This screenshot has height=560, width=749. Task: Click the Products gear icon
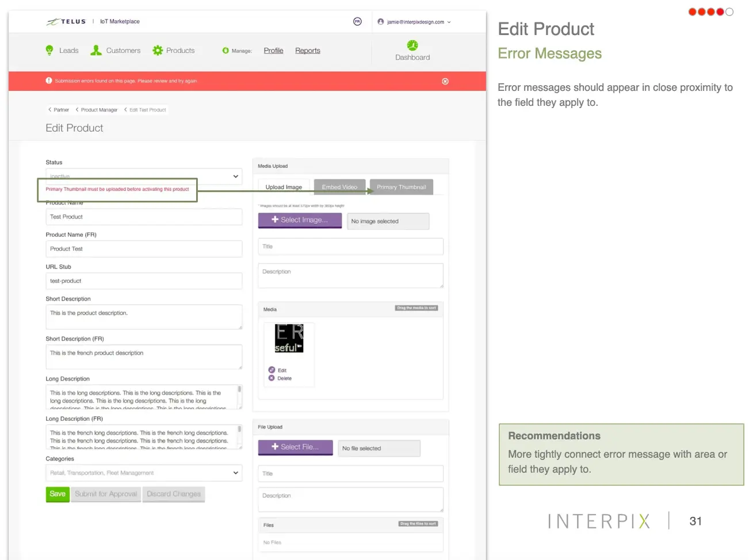click(158, 51)
